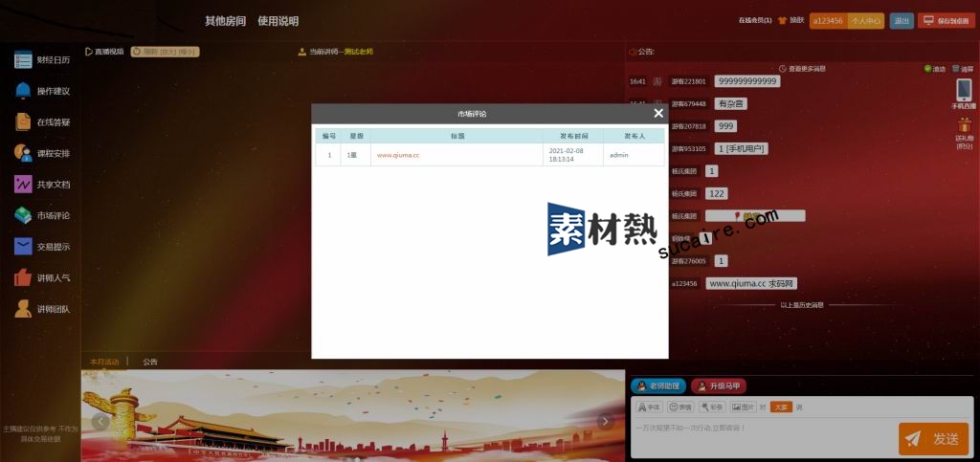
Task: Click the 当前讲师 person icon
Action: coord(302,52)
